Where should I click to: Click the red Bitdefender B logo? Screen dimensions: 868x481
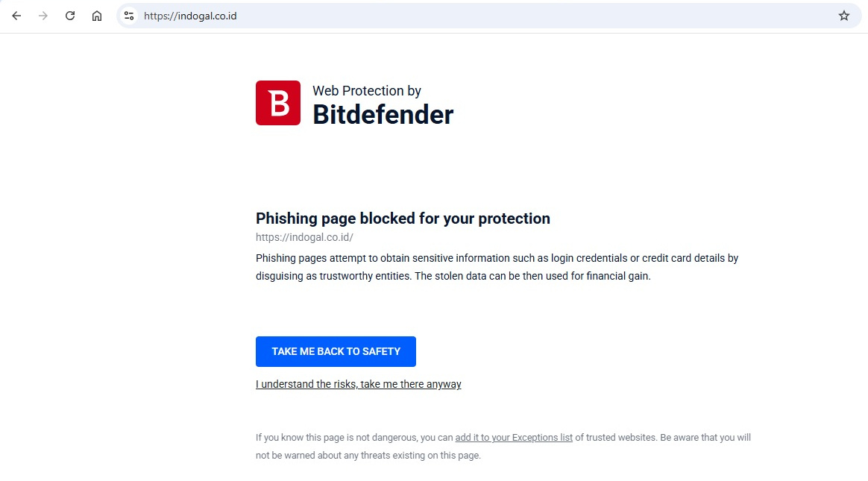pyautogui.click(x=278, y=103)
